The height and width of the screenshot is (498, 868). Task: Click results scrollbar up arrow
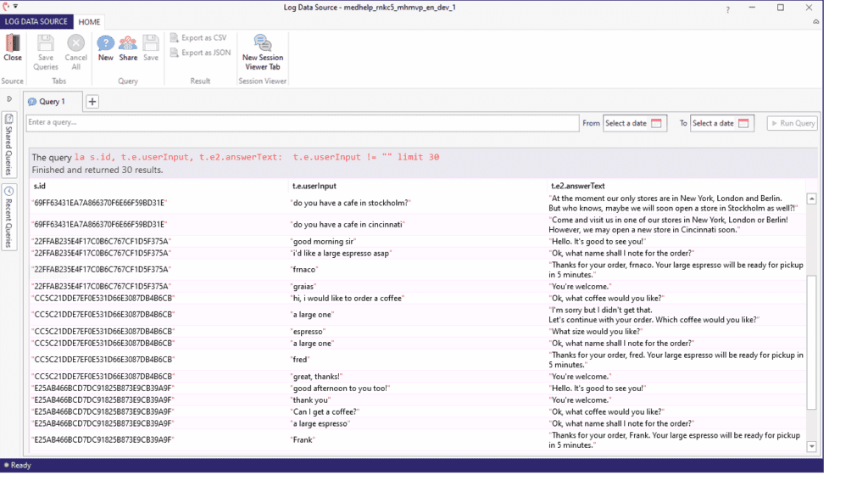coord(811,199)
